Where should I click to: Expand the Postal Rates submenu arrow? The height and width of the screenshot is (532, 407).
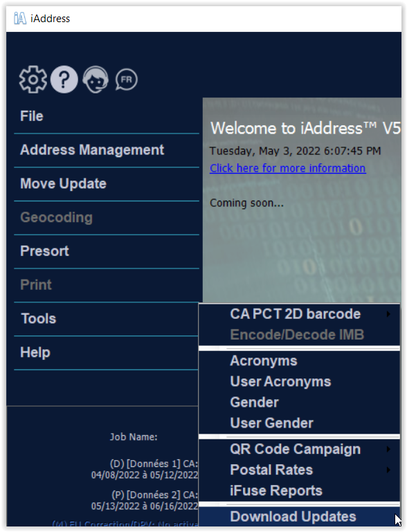(389, 470)
